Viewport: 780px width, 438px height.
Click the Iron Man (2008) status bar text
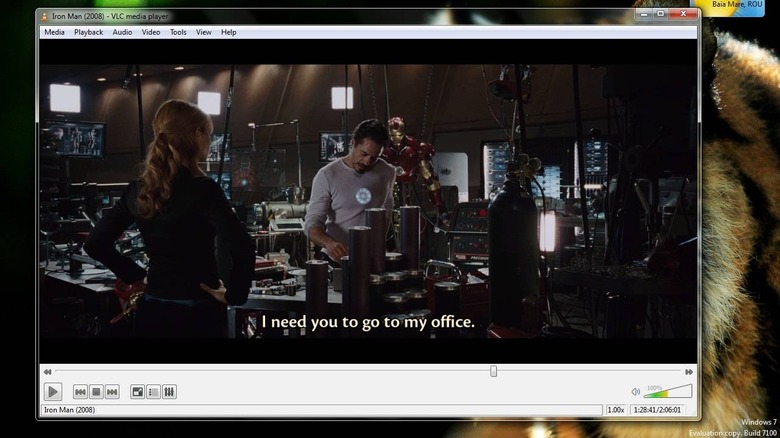pos(70,410)
